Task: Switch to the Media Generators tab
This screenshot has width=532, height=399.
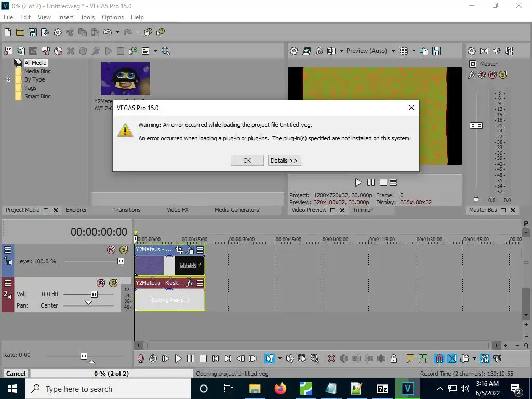Action: coord(236,210)
